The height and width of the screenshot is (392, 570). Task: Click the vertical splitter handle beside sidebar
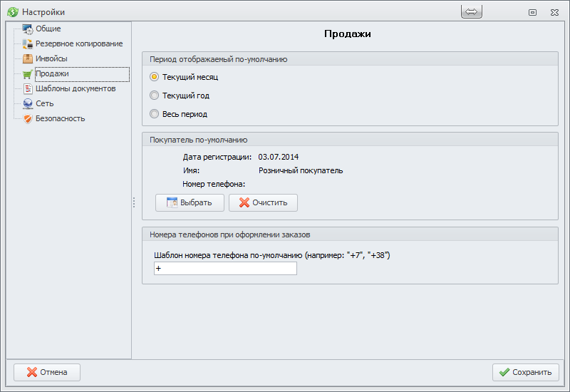coord(133,203)
